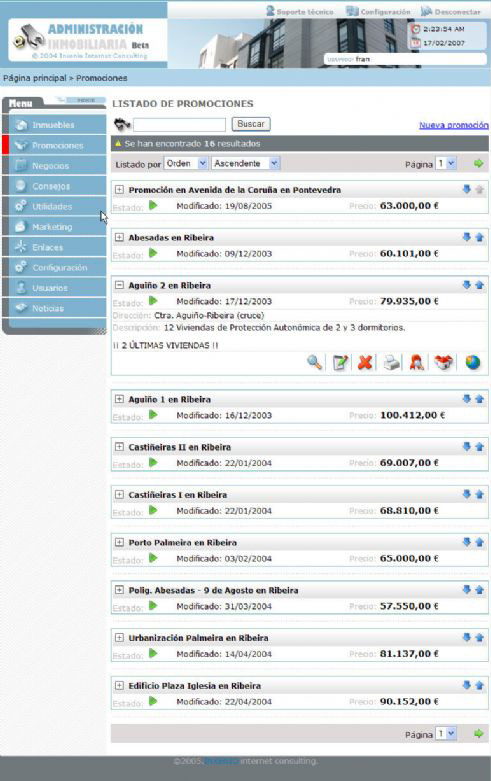Go to next page with top green arrow
491x781 pixels.
tap(479, 163)
